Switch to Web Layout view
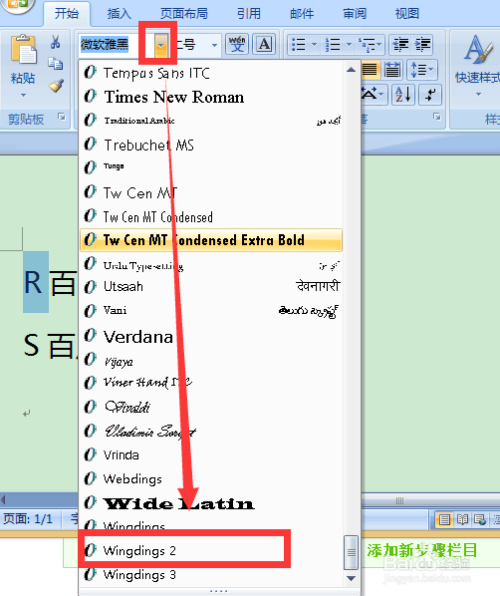Viewport: 500px width, 596px height. click(x=480, y=519)
